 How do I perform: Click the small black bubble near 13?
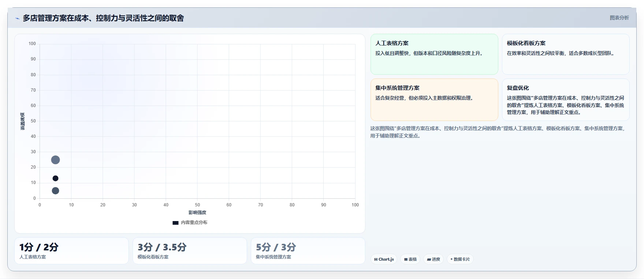[x=55, y=178]
